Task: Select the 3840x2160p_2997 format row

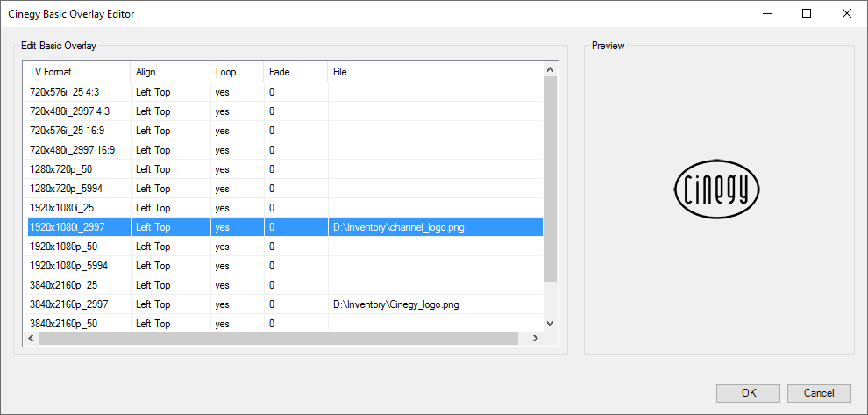Action: click(x=285, y=304)
